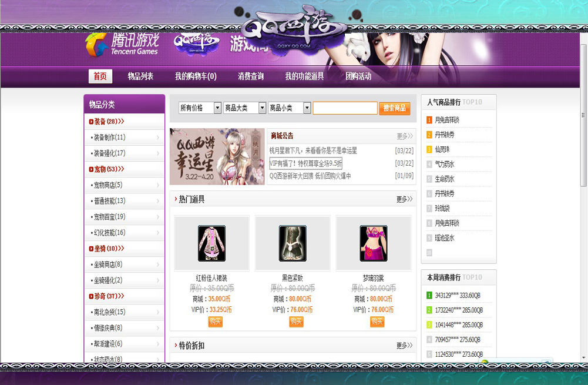Open the 物品列表 menu item
The height and width of the screenshot is (385, 588).
coord(140,76)
